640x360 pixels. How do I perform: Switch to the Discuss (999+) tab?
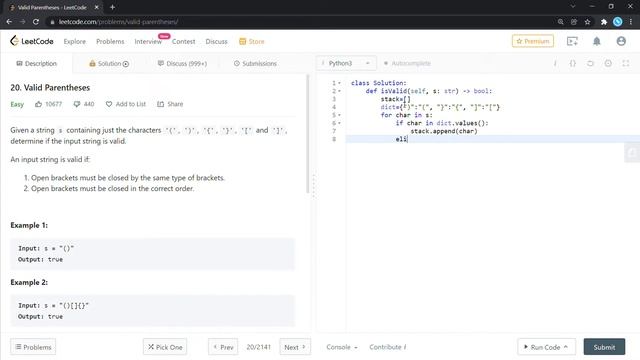[x=182, y=63]
